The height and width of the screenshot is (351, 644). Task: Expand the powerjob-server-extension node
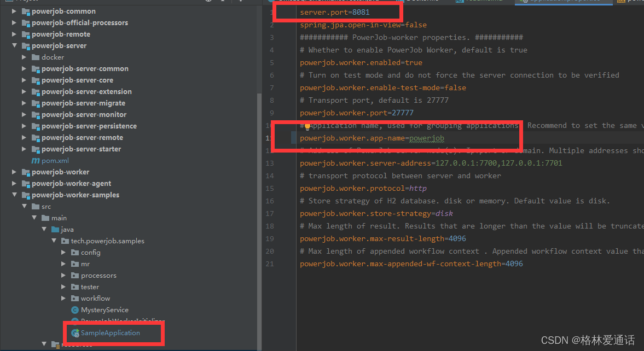coord(24,91)
